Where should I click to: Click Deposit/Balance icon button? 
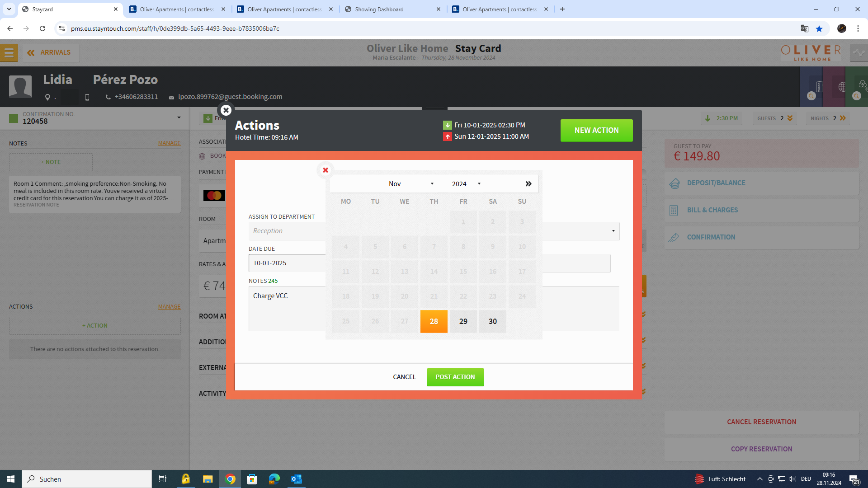[675, 183]
